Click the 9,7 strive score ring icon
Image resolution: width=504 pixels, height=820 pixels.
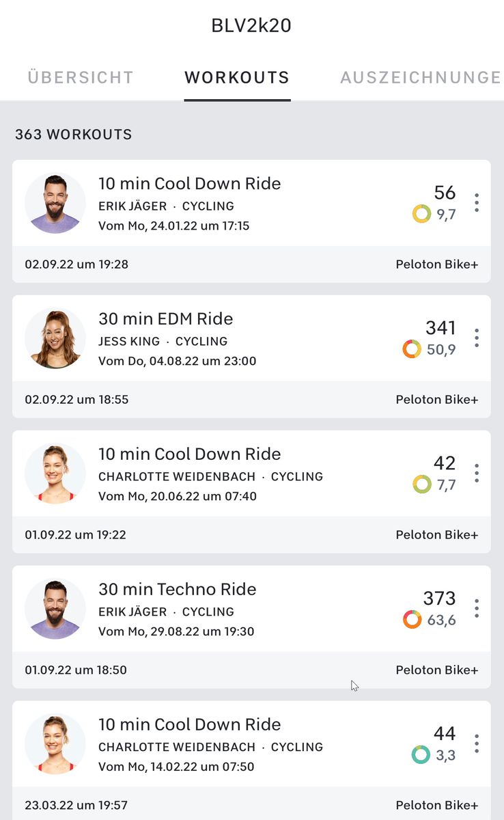(421, 214)
